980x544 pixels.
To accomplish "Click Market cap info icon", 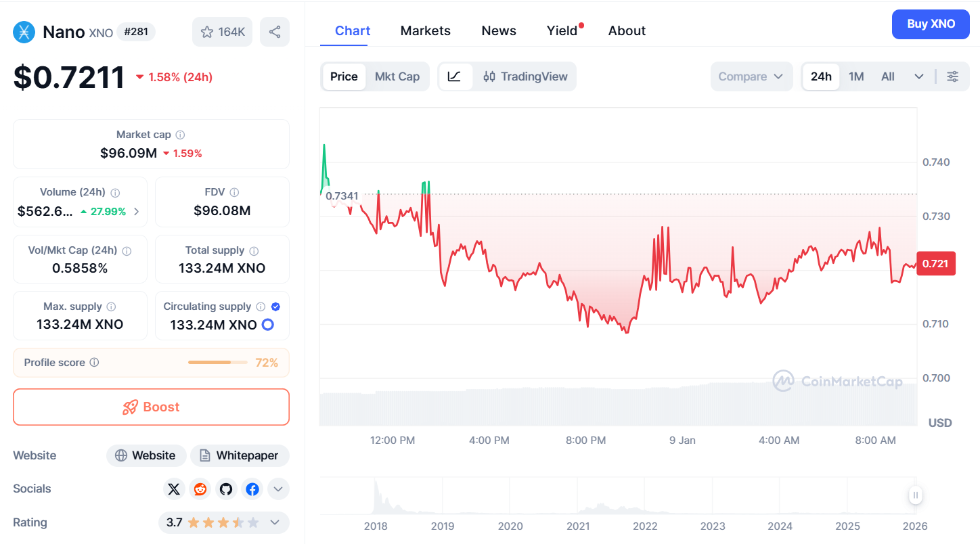I will (181, 135).
